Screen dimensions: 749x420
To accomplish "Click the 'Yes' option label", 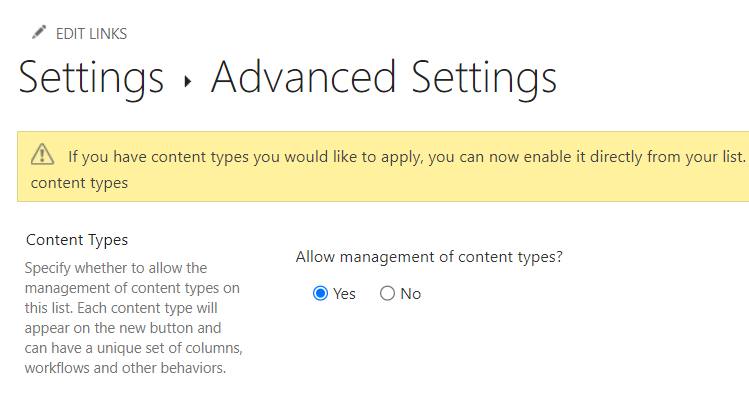I will [x=344, y=294].
